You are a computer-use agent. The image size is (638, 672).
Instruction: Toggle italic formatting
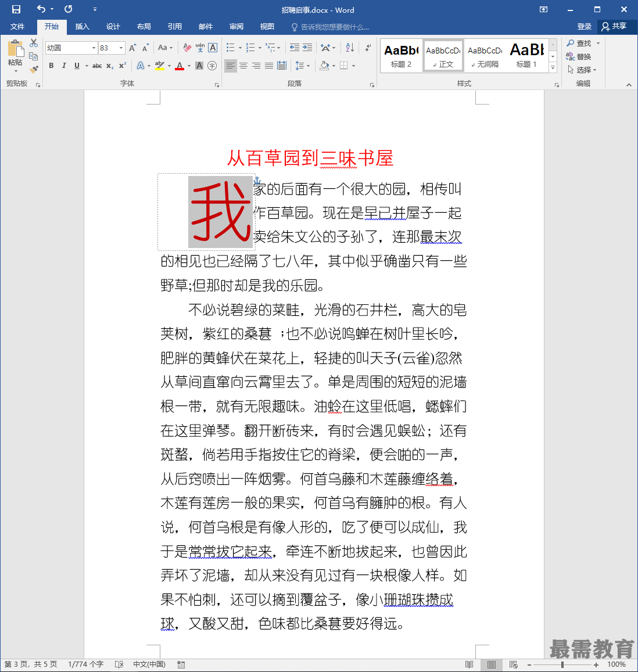(64, 66)
